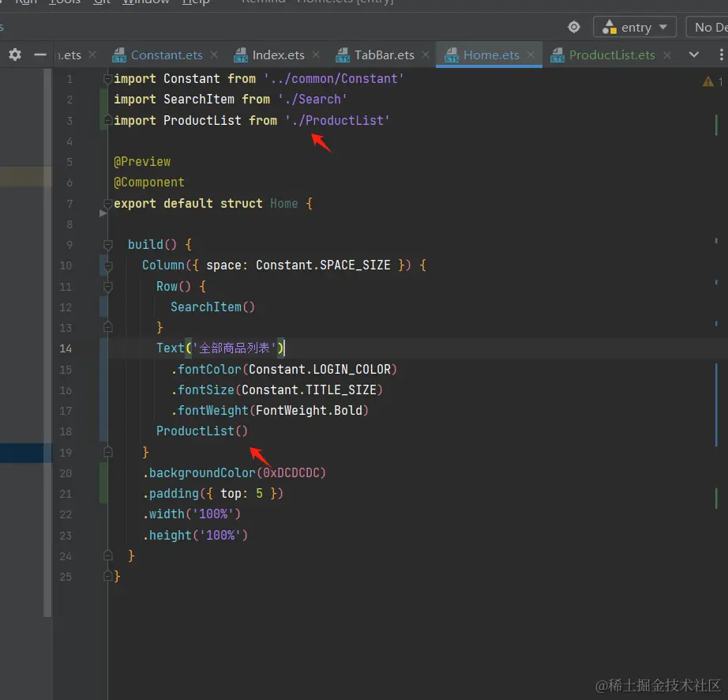Click the fold end marker on line 19
Image resolution: width=728 pixels, height=700 pixels.
pos(107,451)
